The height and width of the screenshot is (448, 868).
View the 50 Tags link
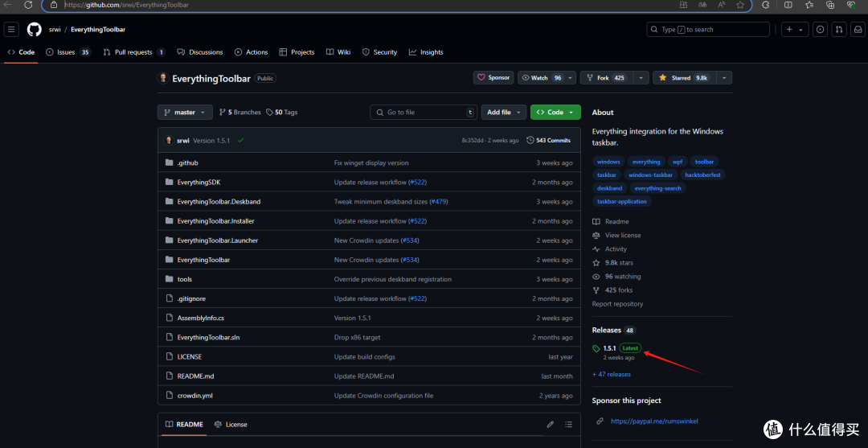point(282,112)
